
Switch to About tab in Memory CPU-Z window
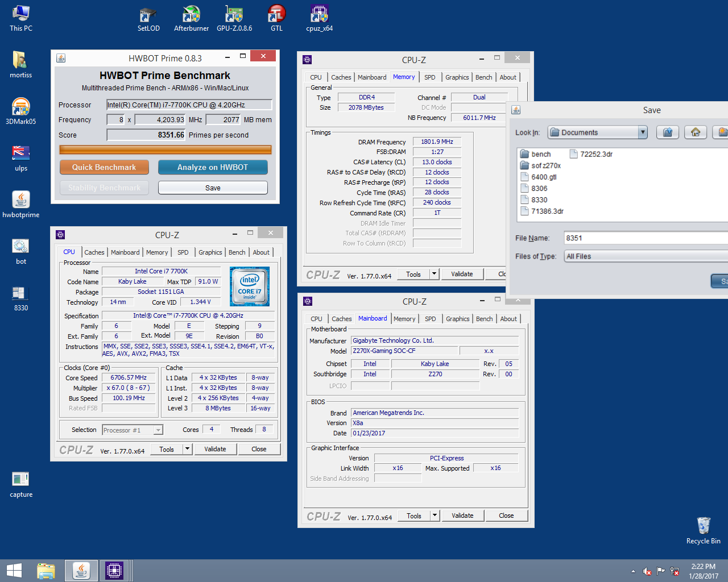pyautogui.click(x=508, y=77)
